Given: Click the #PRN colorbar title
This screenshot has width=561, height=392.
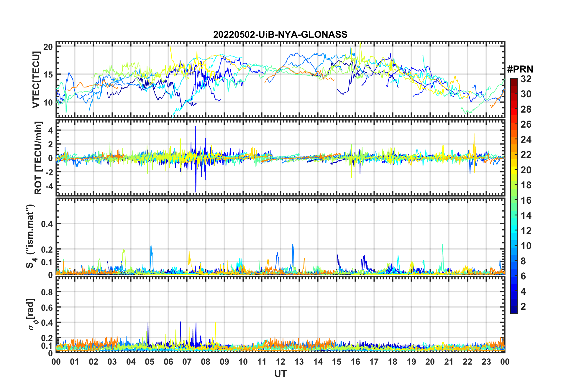Looking at the screenshot, I should 520,69.
